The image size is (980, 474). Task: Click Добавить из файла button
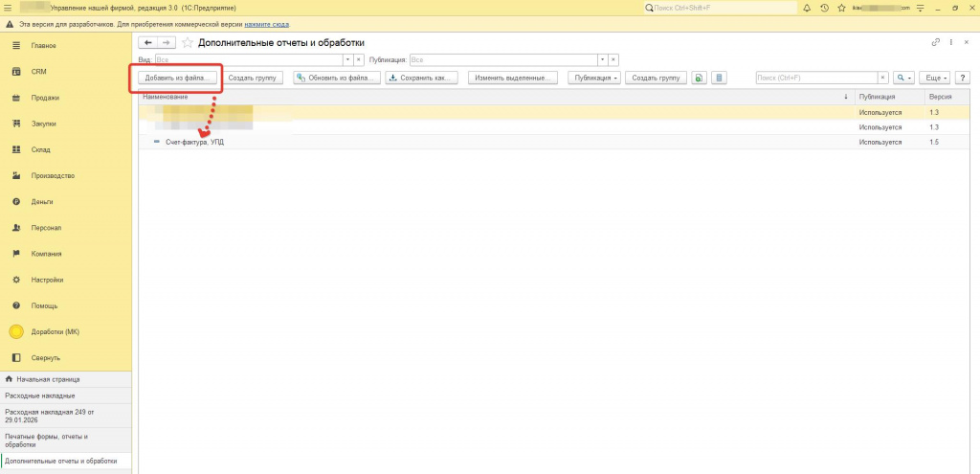(179, 79)
